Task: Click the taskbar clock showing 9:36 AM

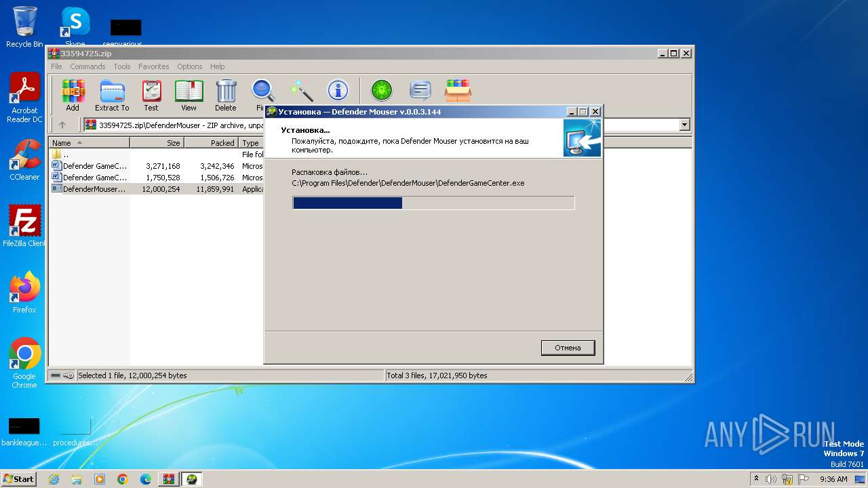Action: pyautogui.click(x=833, y=479)
